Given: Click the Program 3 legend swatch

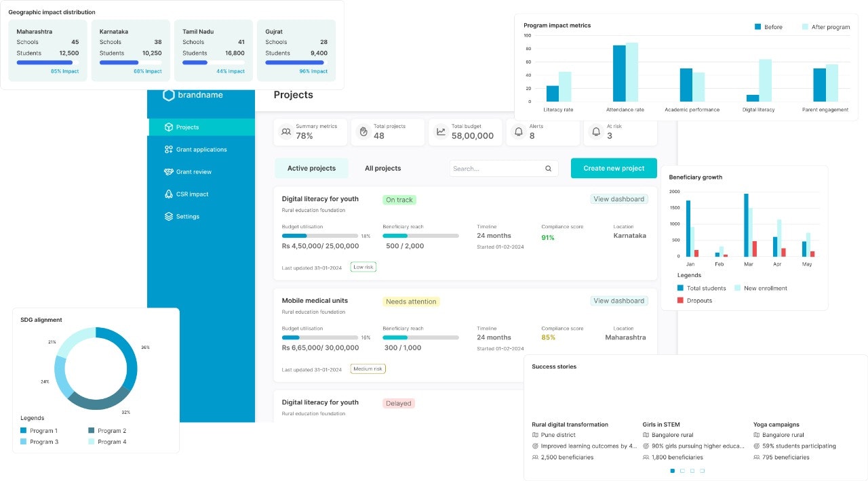Looking at the screenshot, I should pos(24,442).
